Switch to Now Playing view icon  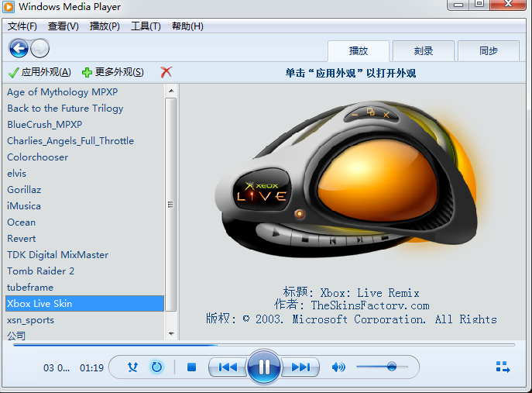point(503,367)
